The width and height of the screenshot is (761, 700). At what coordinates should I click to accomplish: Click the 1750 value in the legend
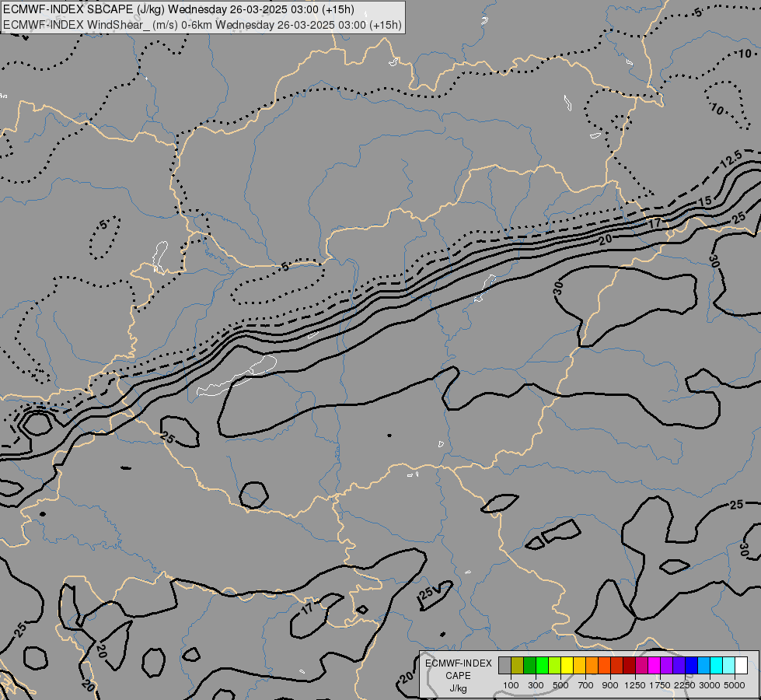pos(660,685)
